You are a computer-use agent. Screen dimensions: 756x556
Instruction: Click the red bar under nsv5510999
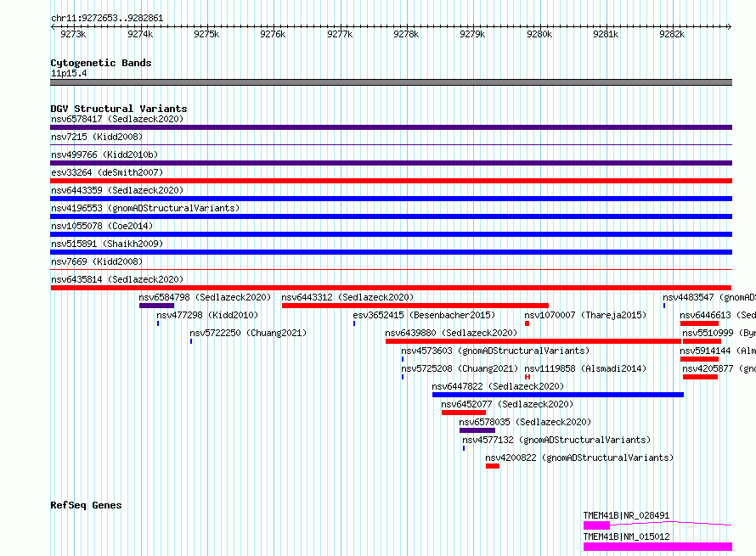click(702, 341)
